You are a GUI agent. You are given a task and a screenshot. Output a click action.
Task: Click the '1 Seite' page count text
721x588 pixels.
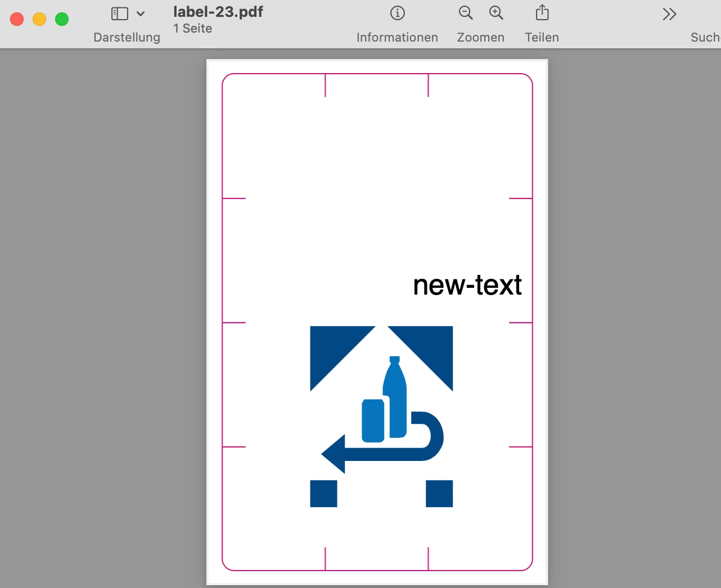(x=193, y=28)
